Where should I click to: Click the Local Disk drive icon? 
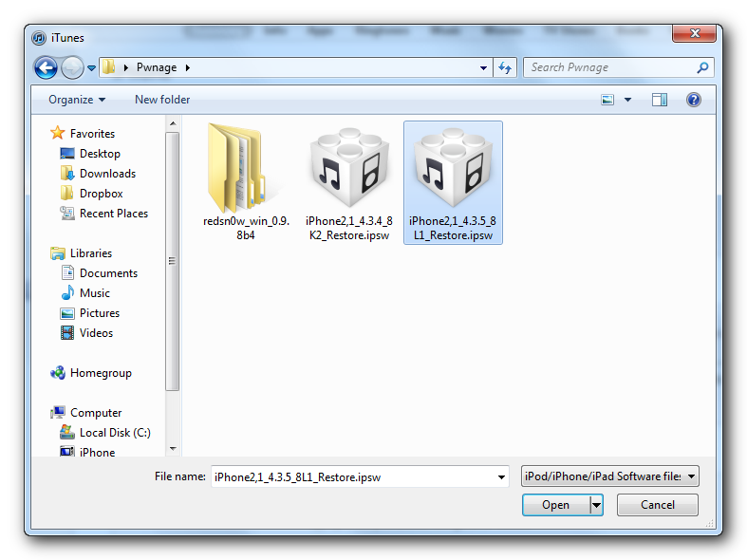tap(67, 432)
